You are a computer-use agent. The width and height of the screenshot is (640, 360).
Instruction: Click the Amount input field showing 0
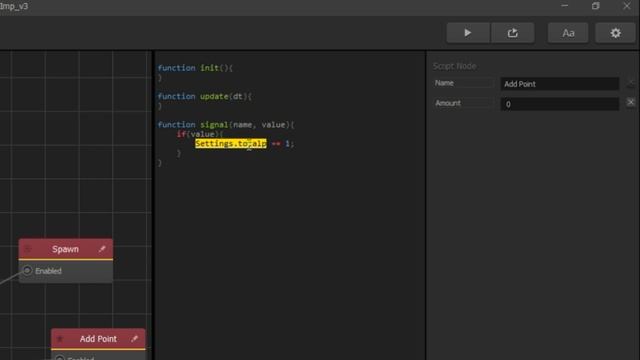[560, 104]
